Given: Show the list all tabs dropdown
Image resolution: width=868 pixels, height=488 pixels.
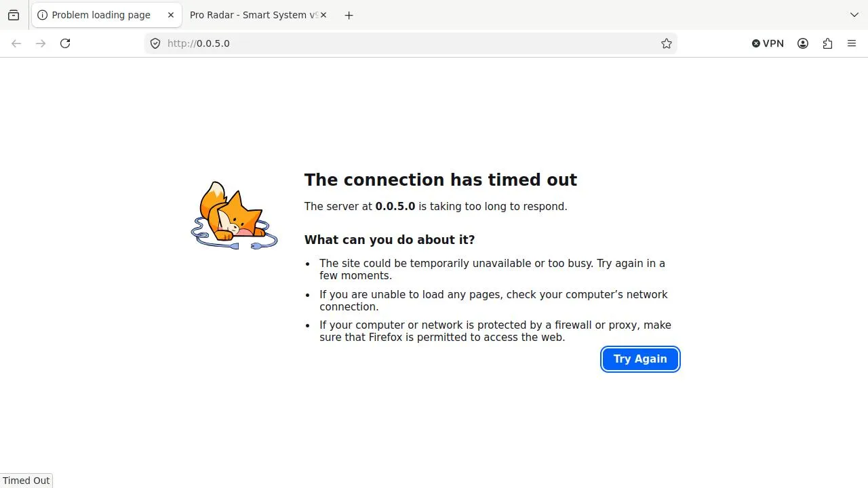Looking at the screenshot, I should 854,15.
